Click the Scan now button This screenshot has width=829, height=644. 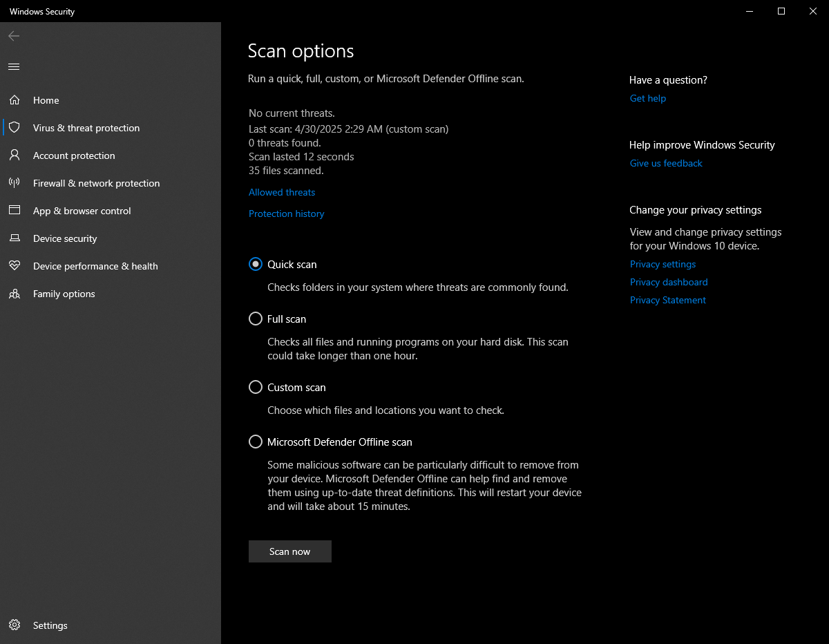[290, 551]
